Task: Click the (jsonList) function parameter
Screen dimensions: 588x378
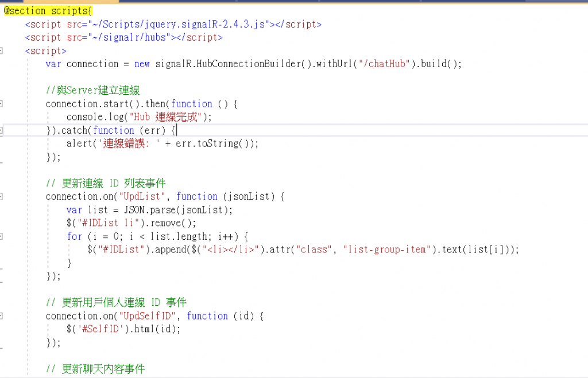Action: coord(249,196)
